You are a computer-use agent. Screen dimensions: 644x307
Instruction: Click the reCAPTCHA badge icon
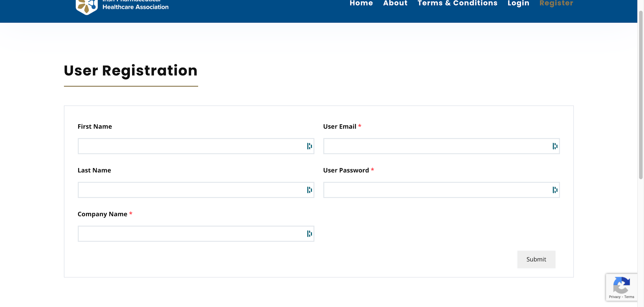coord(621,285)
